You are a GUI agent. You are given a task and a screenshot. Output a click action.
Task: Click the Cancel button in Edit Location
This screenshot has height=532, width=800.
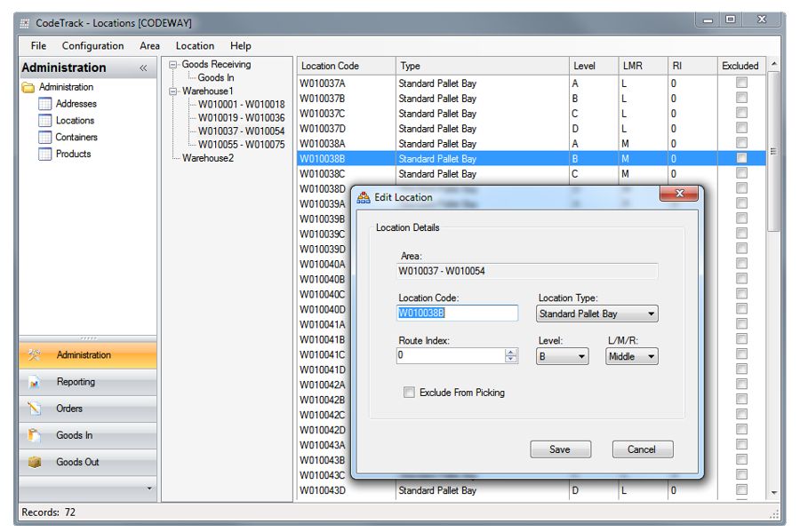(x=642, y=449)
